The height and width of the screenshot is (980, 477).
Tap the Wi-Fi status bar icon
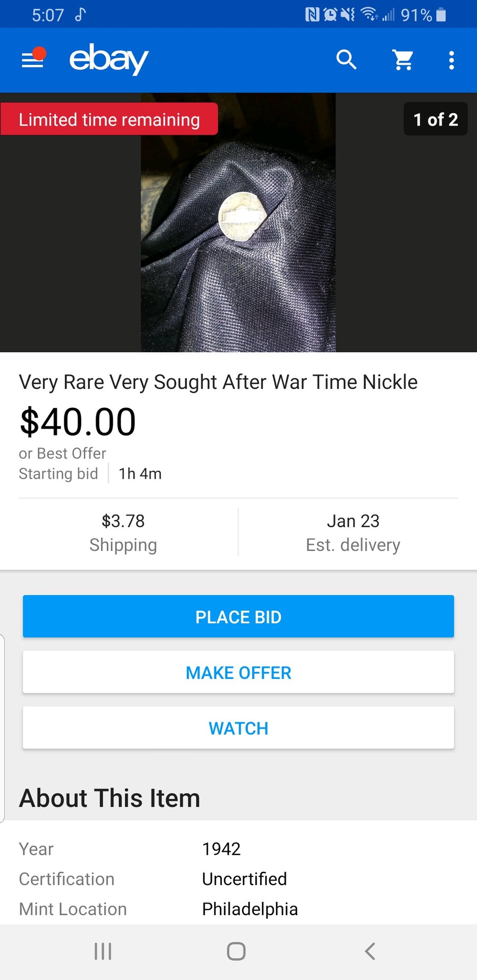(x=369, y=14)
